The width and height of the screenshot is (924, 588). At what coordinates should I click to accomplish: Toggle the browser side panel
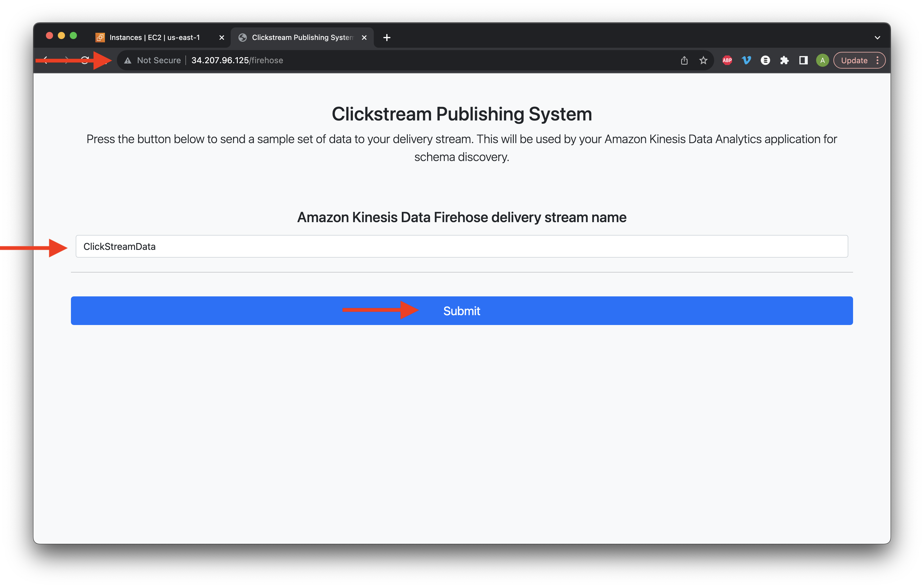[x=803, y=60]
